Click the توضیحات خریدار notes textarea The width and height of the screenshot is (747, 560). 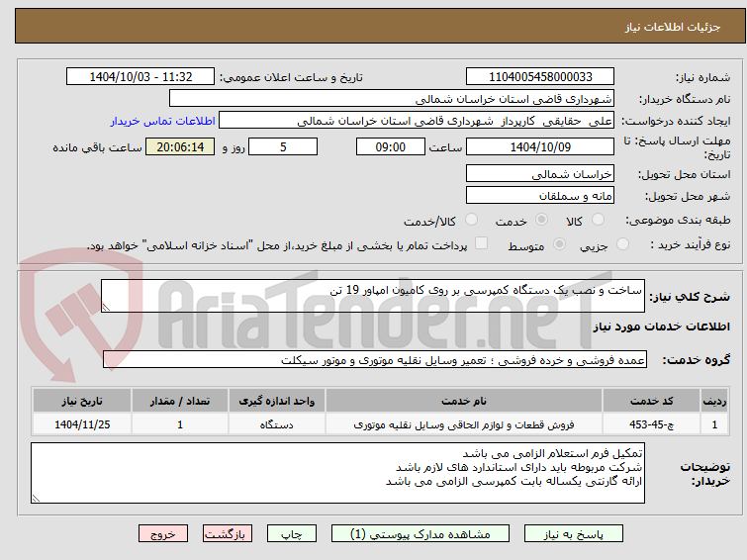pyautogui.click(x=337, y=473)
